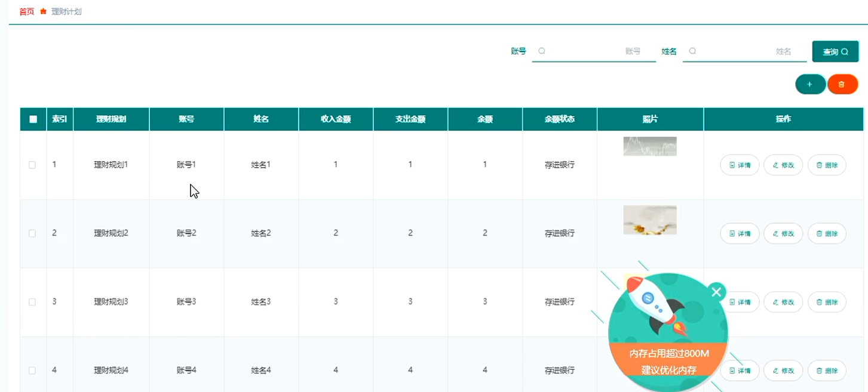Click the magnifier icon in 账号 search field
This screenshot has height=392, width=868.
[541, 51]
